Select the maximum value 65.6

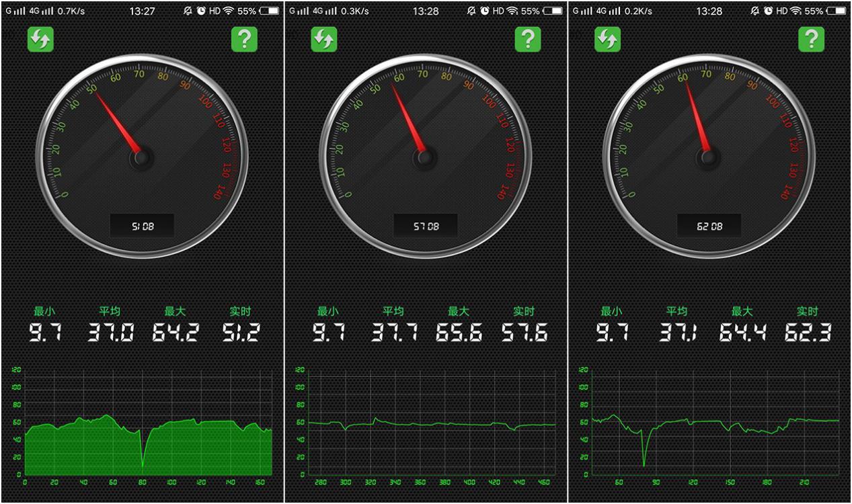[x=459, y=333]
